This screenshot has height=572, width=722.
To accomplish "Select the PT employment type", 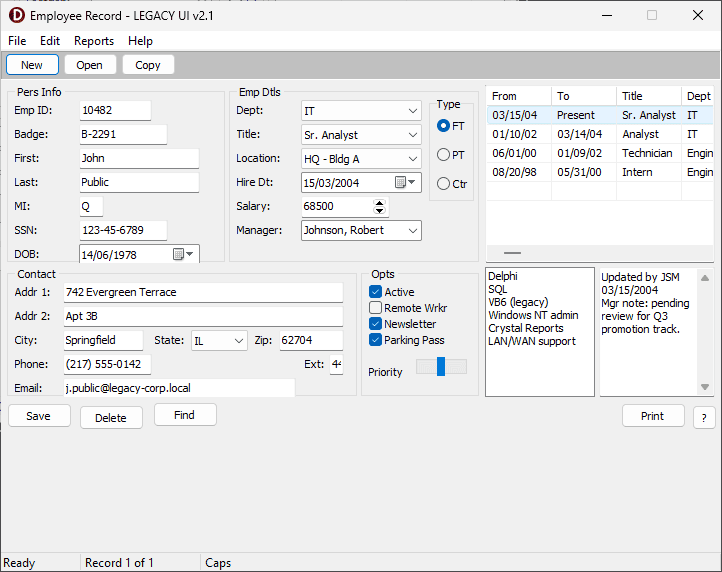I will (451, 155).
